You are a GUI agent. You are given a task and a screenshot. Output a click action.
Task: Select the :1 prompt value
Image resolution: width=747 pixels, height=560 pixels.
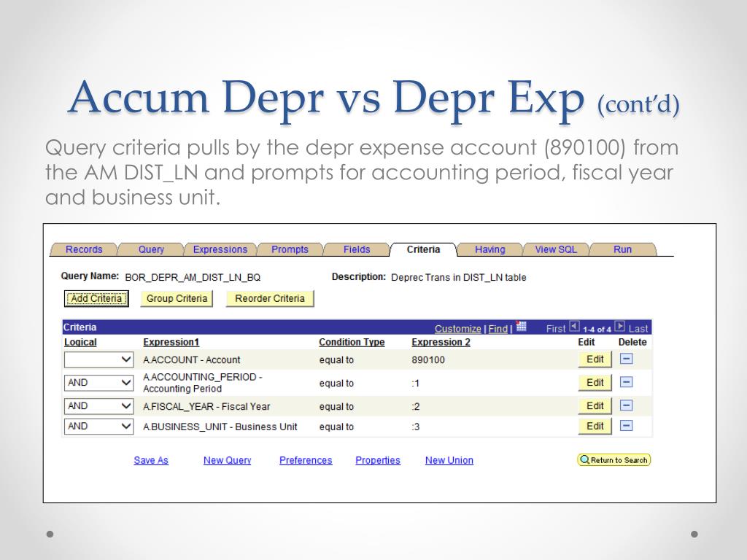[x=415, y=384]
